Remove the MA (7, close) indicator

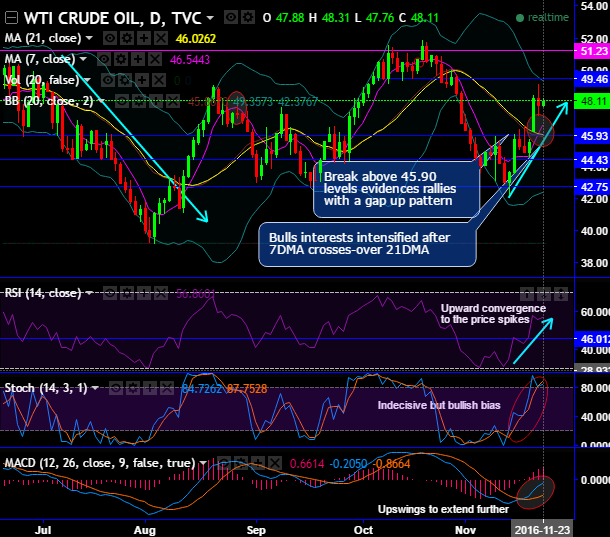click(x=155, y=59)
